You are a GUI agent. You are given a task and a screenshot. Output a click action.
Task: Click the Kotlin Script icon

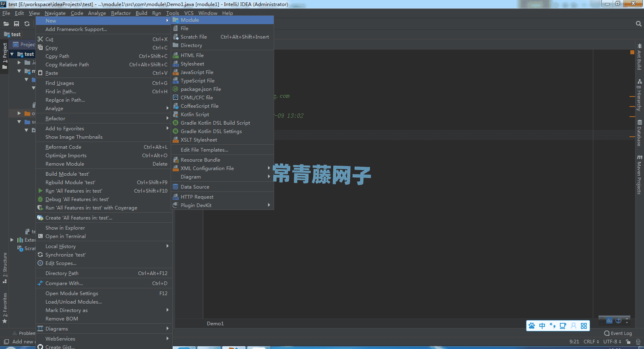(175, 114)
